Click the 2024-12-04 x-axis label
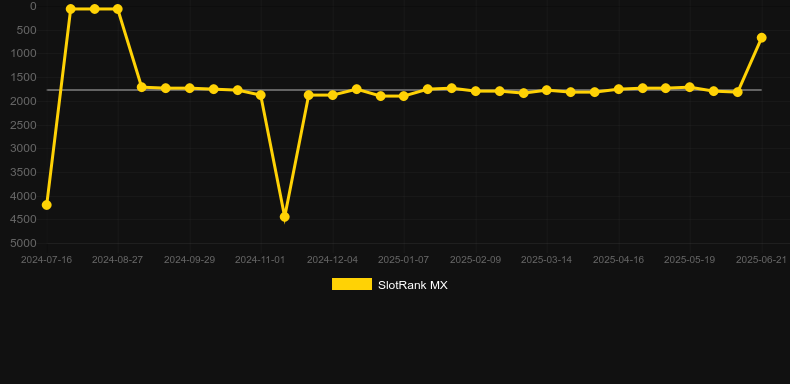The image size is (790, 384). (333, 260)
